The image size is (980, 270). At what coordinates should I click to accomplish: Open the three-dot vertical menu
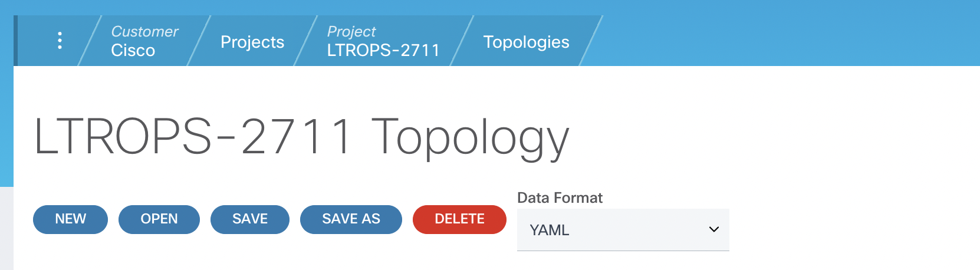tap(60, 40)
